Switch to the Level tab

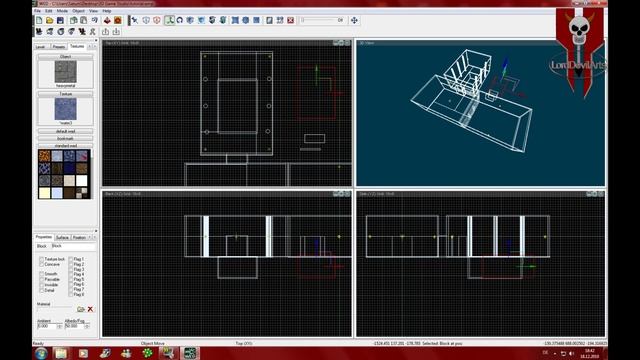click(x=40, y=47)
